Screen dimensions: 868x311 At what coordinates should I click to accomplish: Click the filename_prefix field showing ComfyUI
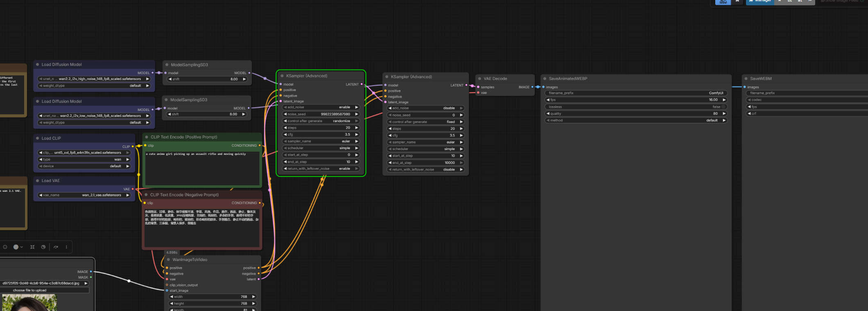(636, 93)
